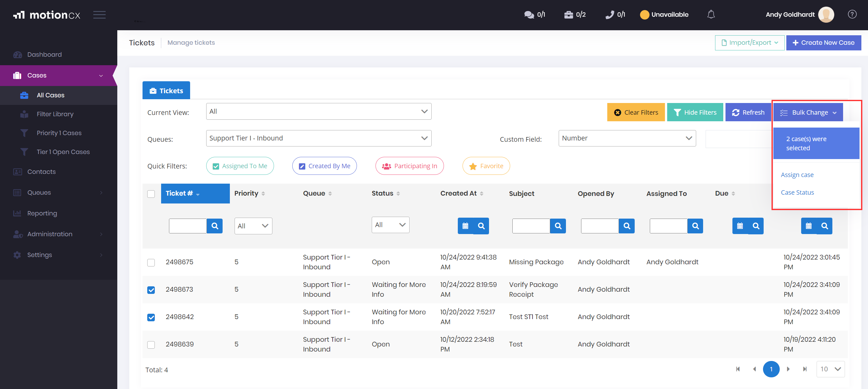Sort by the Priority column
868x389 pixels.
pyautogui.click(x=249, y=193)
